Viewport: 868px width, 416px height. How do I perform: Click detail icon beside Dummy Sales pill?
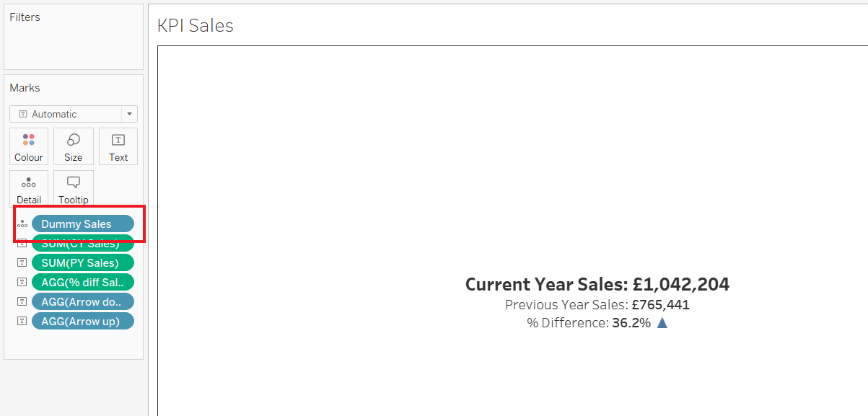(x=22, y=224)
